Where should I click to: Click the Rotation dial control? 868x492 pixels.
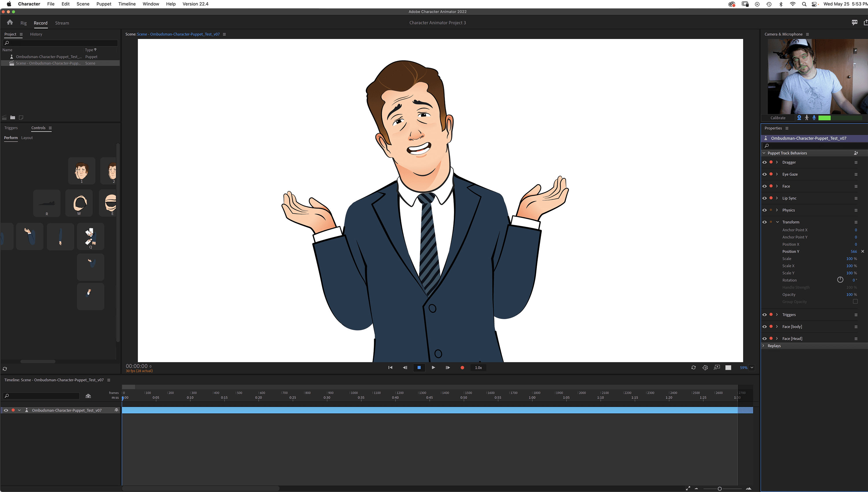tap(840, 280)
